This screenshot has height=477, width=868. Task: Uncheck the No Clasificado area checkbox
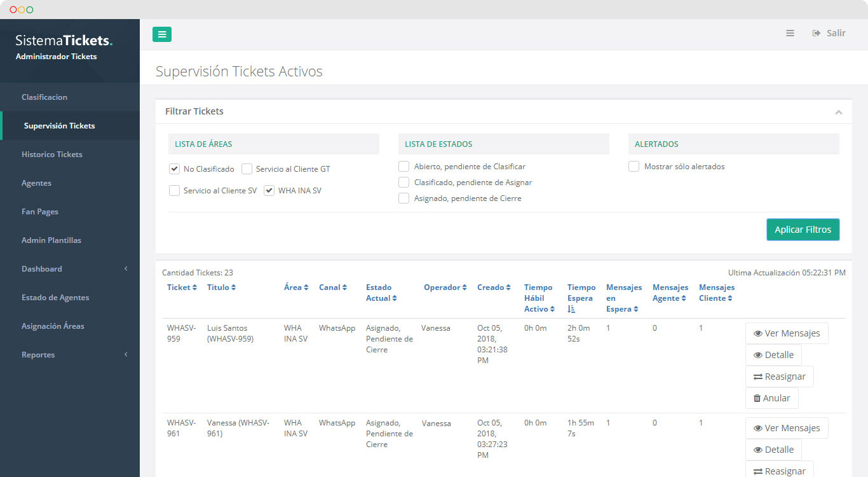click(174, 169)
